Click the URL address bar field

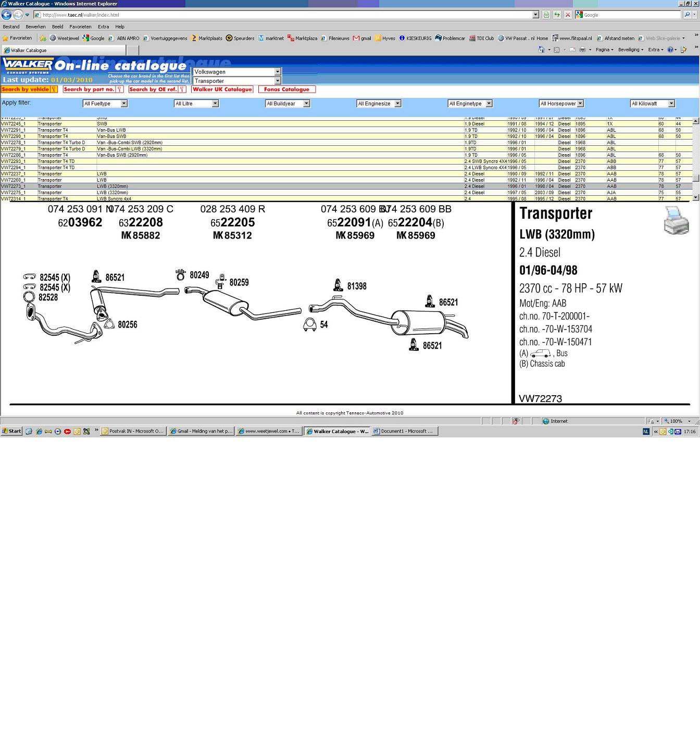coord(286,15)
